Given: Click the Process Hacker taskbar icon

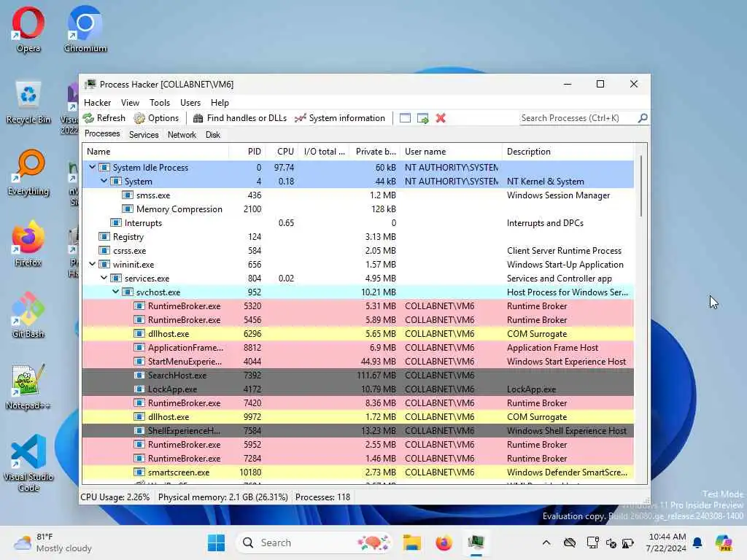Looking at the screenshot, I should click(x=476, y=542).
